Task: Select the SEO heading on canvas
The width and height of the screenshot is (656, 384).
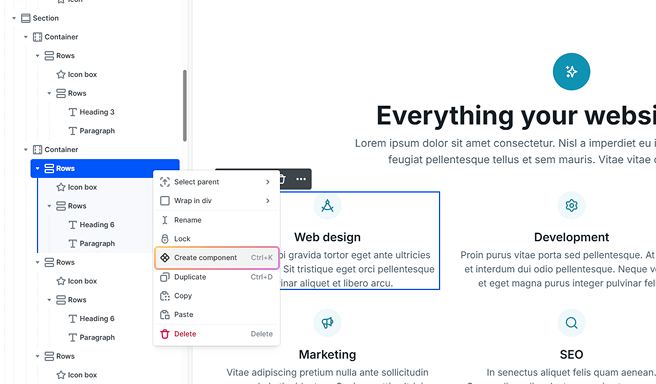Action: coord(571,354)
